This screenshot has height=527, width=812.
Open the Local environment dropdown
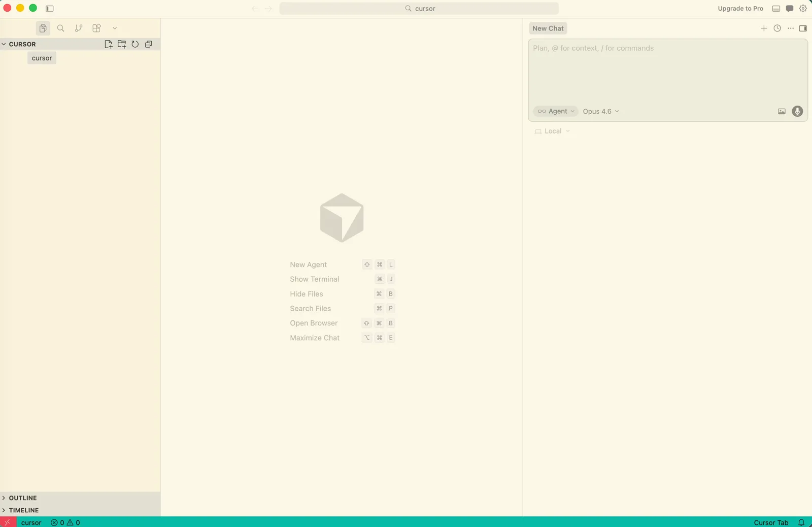pyautogui.click(x=552, y=131)
